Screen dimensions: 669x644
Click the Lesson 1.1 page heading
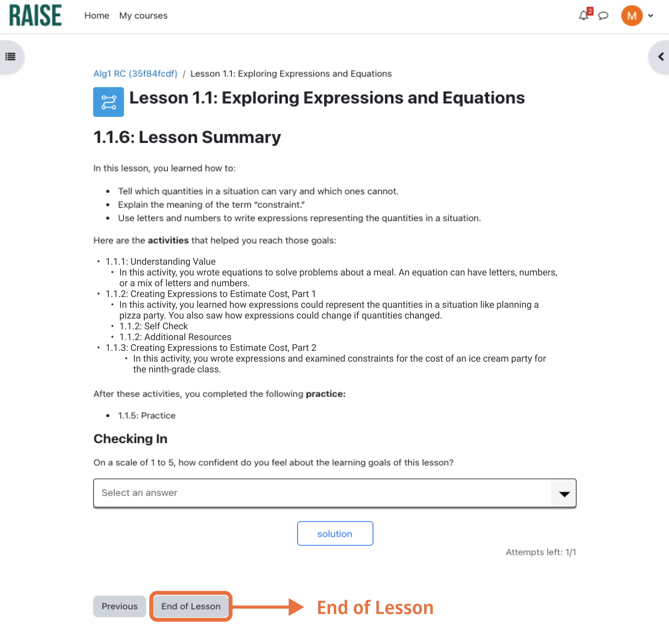(327, 98)
